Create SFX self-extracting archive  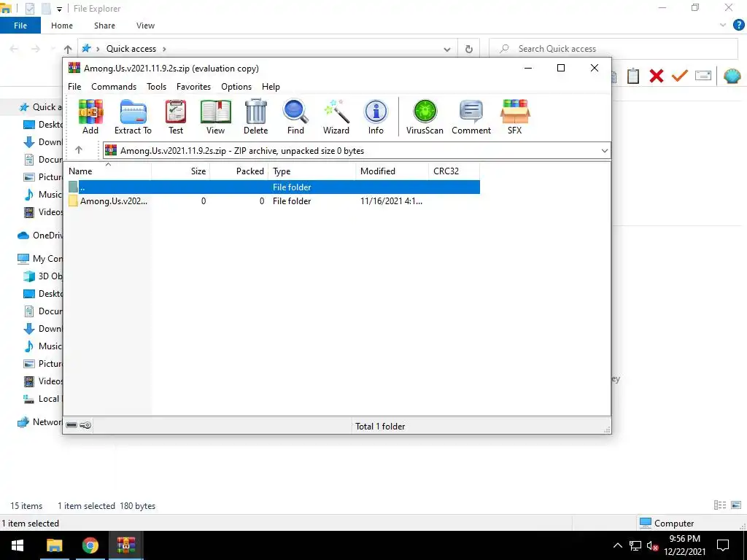pyautogui.click(x=514, y=117)
